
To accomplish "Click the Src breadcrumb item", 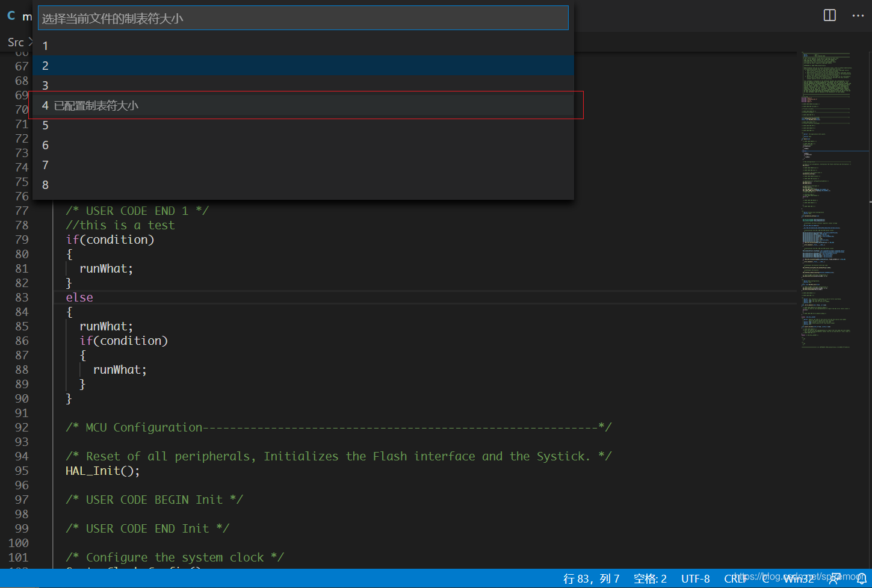I will [16, 42].
